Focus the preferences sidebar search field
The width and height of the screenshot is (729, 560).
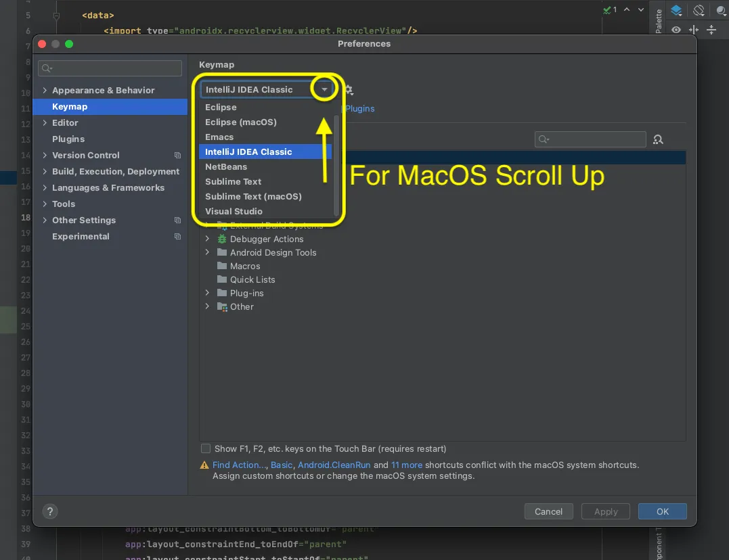(110, 68)
